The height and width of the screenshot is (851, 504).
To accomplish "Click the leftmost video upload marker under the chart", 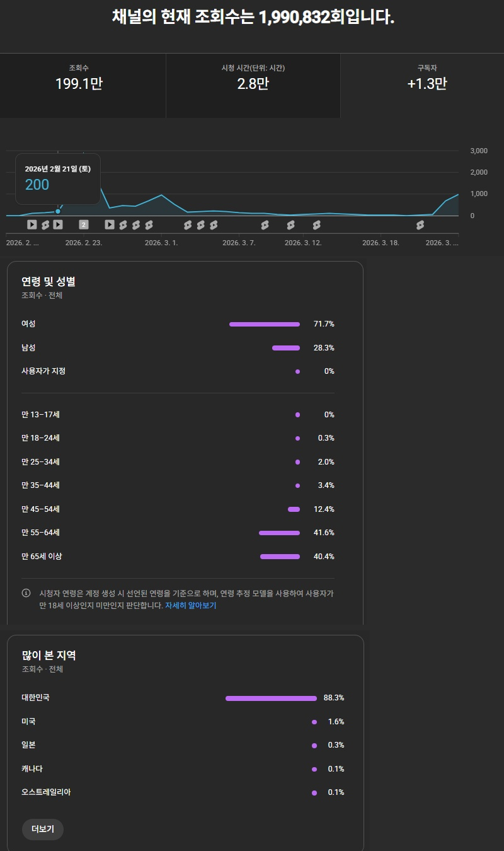I will click(32, 224).
